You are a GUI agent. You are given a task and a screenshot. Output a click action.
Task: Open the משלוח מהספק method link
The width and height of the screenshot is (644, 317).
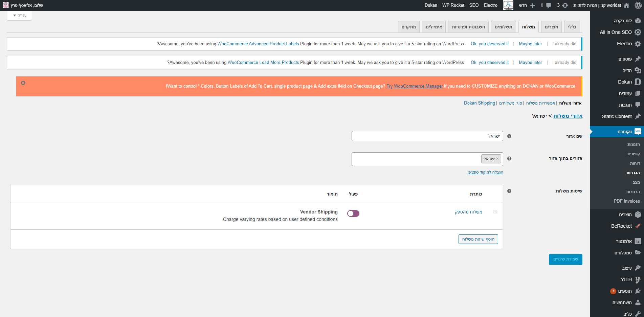coord(468,212)
